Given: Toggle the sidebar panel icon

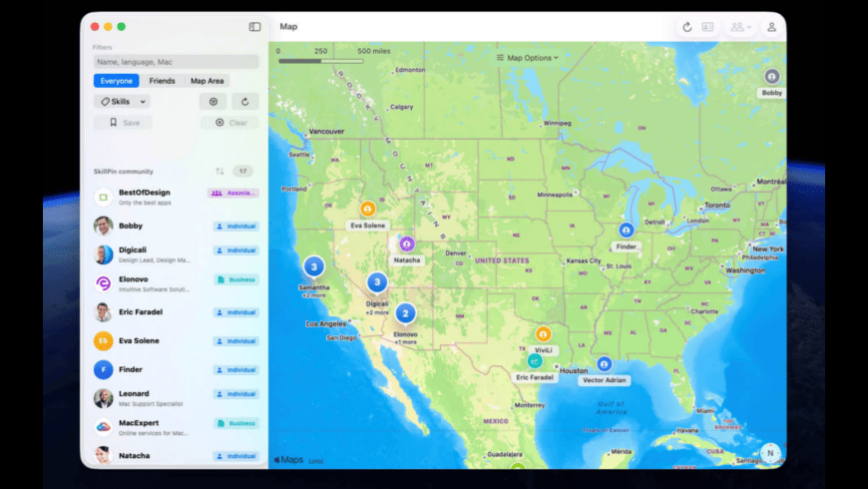Looking at the screenshot, I should tap(254, 27).
